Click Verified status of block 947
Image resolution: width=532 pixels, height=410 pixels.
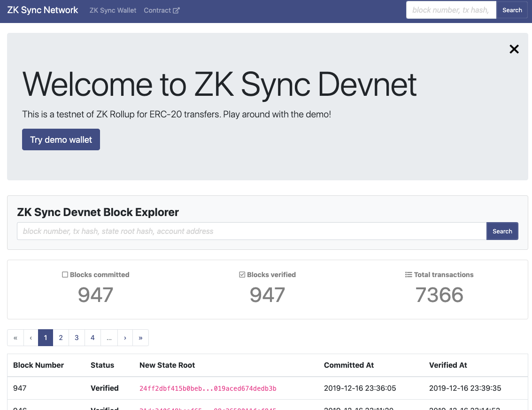click(x=105, y=388)
